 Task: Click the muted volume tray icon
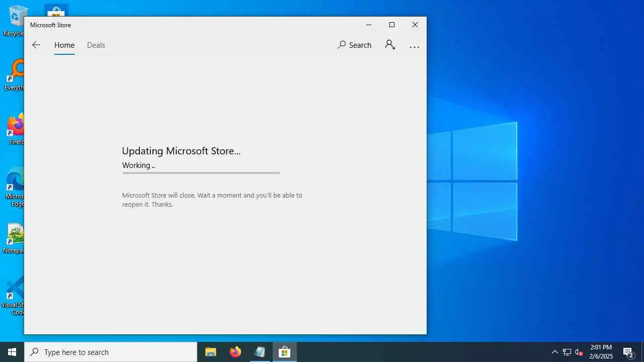[579, 352]
